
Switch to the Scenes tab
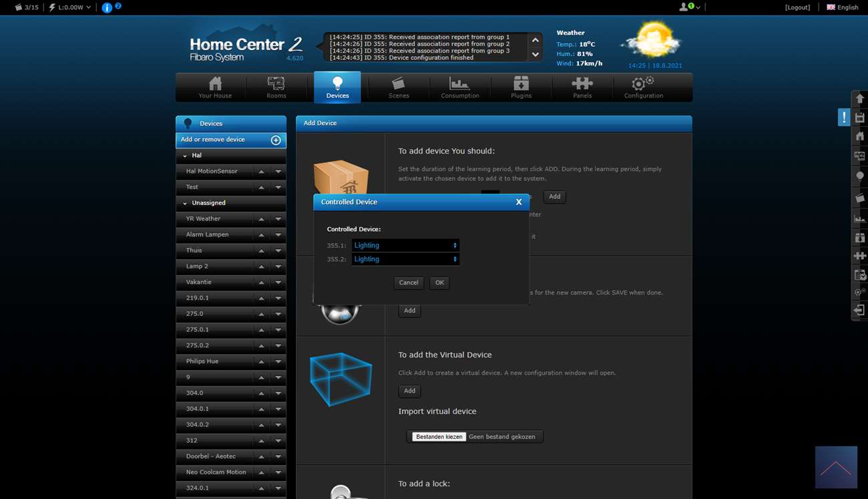[399, 87]
